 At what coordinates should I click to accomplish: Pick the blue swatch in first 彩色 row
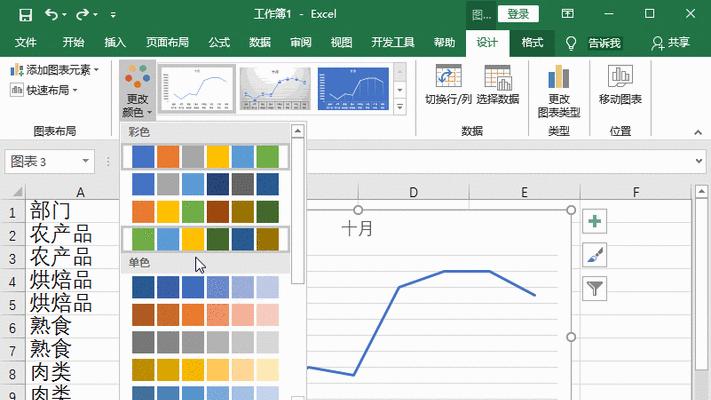click(x=143, y=157)
